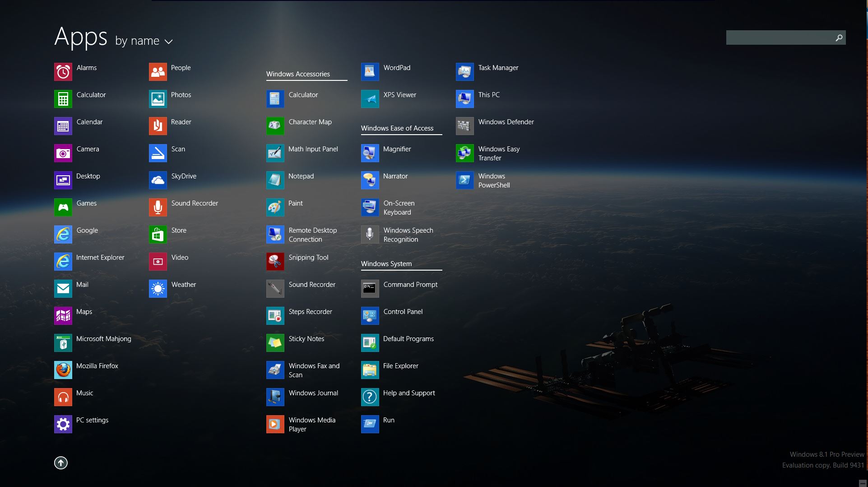The width and height of the screenshot is (868, 487).
Task: Open the Remote Desktop Connection label
Action: pos(313,235)
